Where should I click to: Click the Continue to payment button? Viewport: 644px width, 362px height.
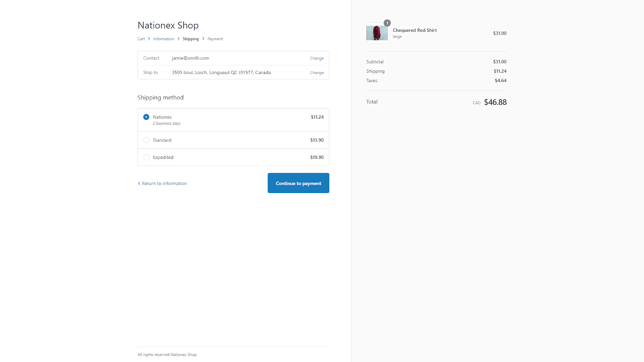[x=298, y=183]
